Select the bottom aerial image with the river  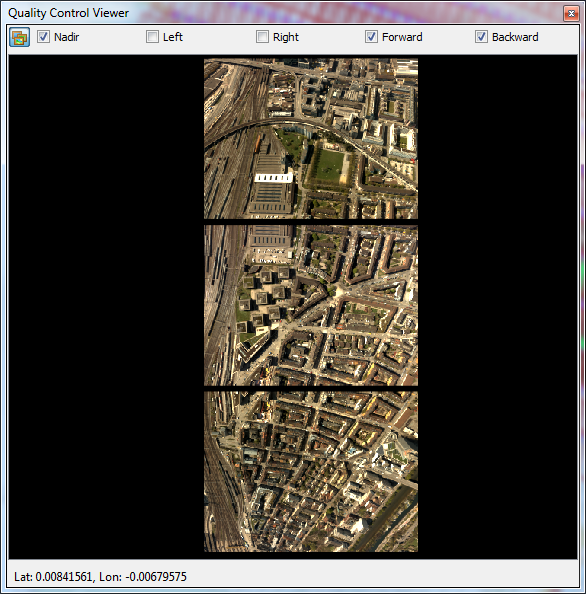tap(311, 472)
